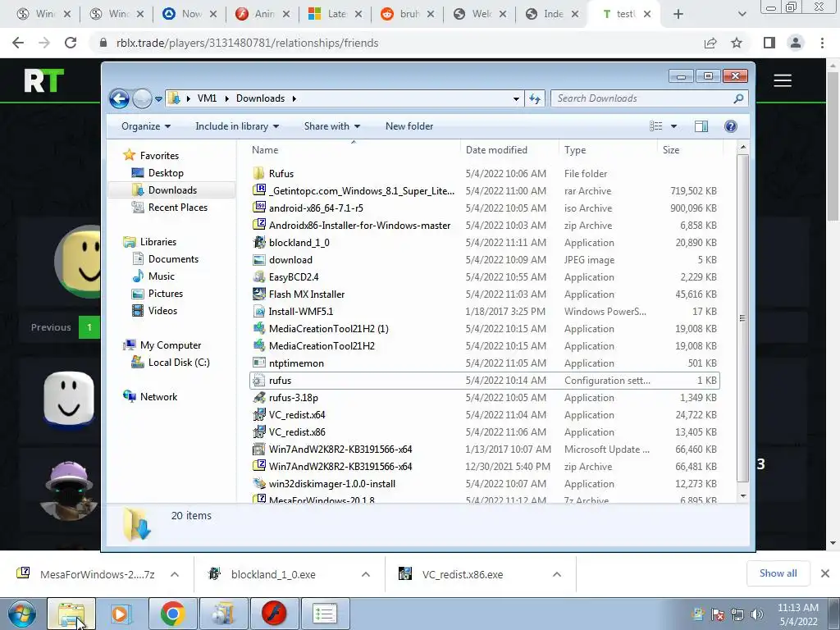The image size is (840, 630).
Task: Open the VC_redist.x86.exe downloaded file
Action: point(463,574)
